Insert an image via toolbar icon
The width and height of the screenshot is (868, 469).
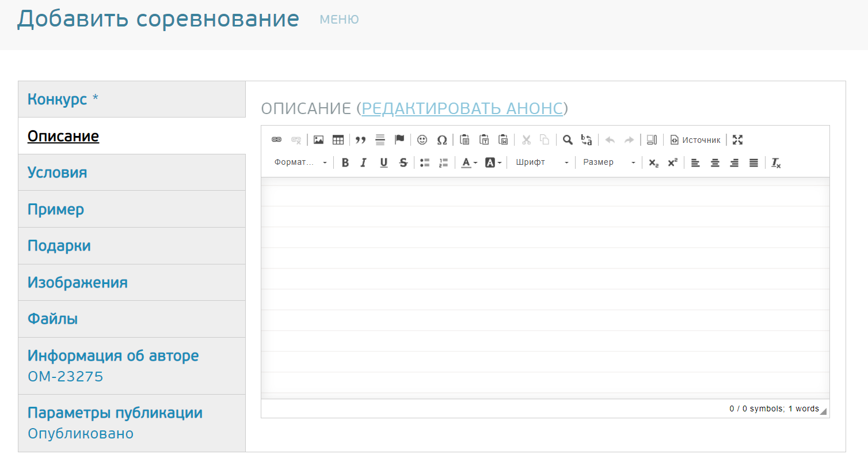point(318,140)
